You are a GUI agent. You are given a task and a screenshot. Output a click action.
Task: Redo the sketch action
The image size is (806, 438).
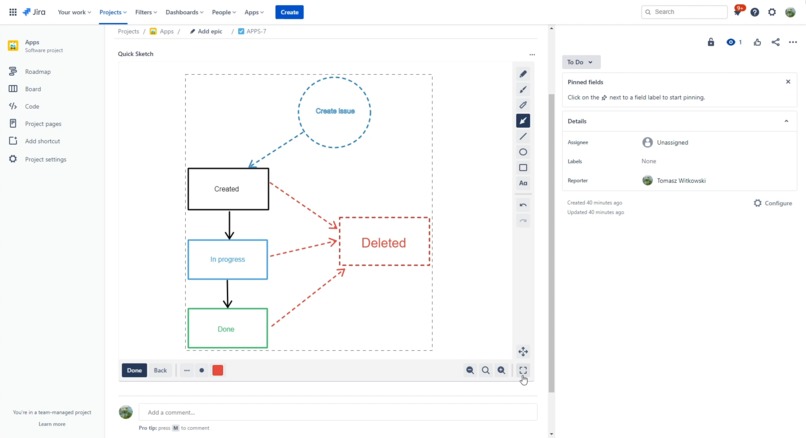point(523,221)
